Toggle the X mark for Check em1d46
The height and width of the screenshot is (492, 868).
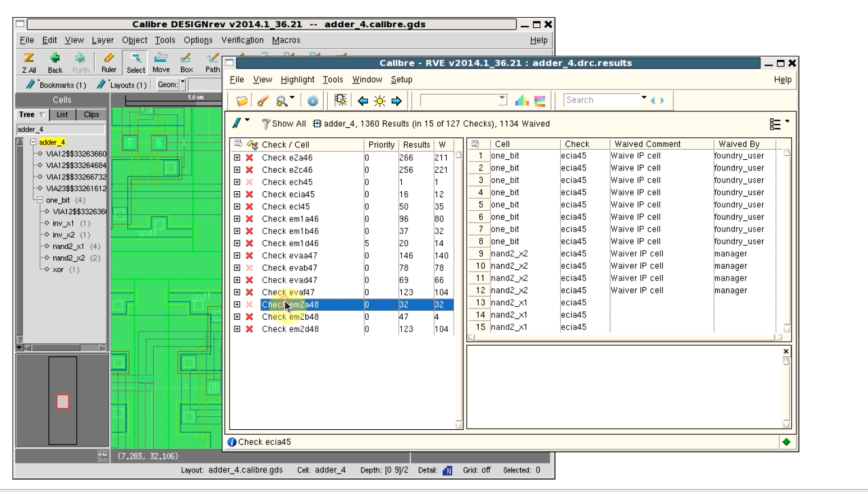click(x=250, y=243)
